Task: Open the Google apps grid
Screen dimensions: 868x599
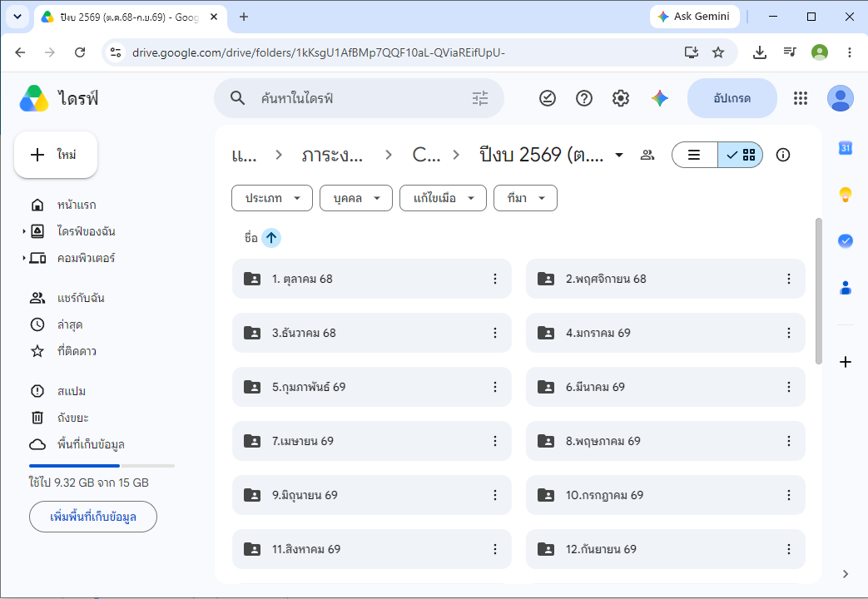Action: (x=801, y=98)
